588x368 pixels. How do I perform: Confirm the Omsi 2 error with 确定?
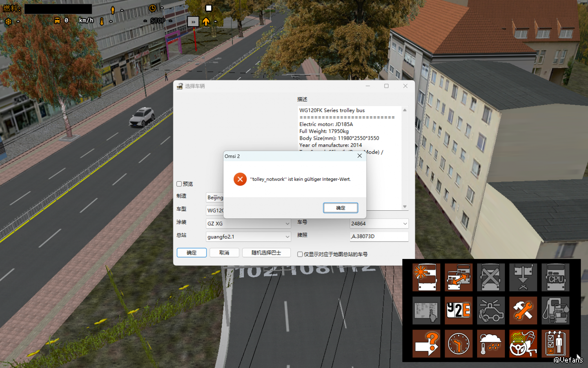click(x=341, y=208)
